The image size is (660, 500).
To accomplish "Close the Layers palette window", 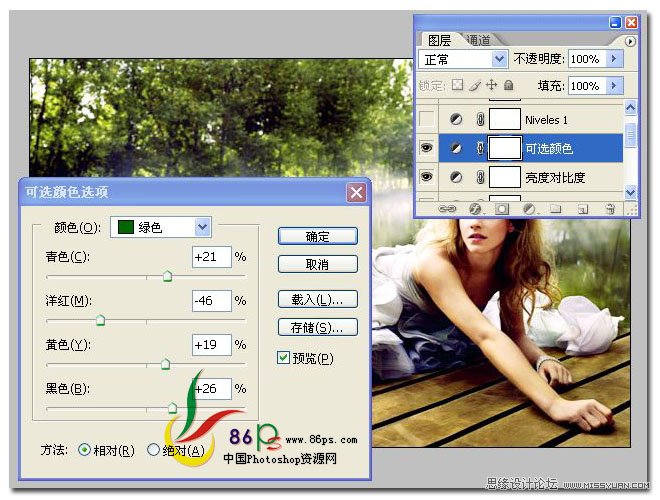I will coord(631,23).
